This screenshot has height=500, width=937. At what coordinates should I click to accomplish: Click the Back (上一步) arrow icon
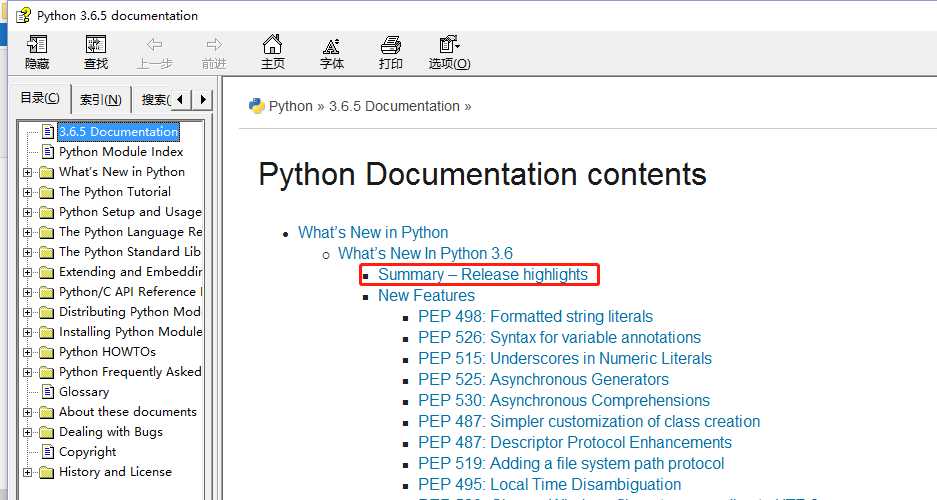point(154,44)
